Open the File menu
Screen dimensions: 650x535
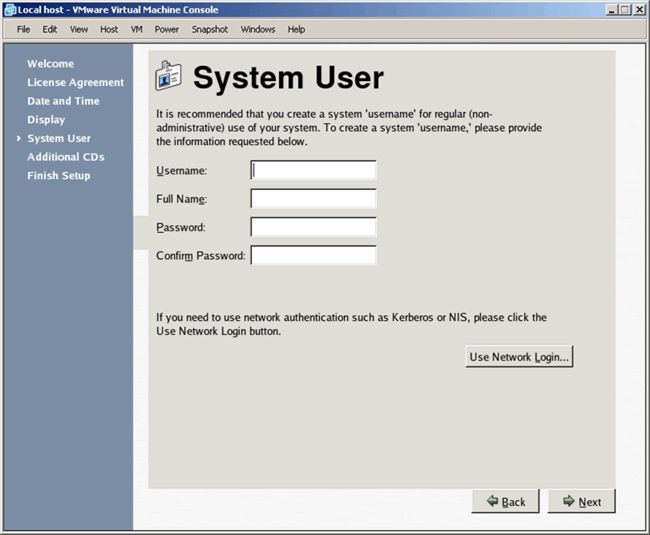24,29
